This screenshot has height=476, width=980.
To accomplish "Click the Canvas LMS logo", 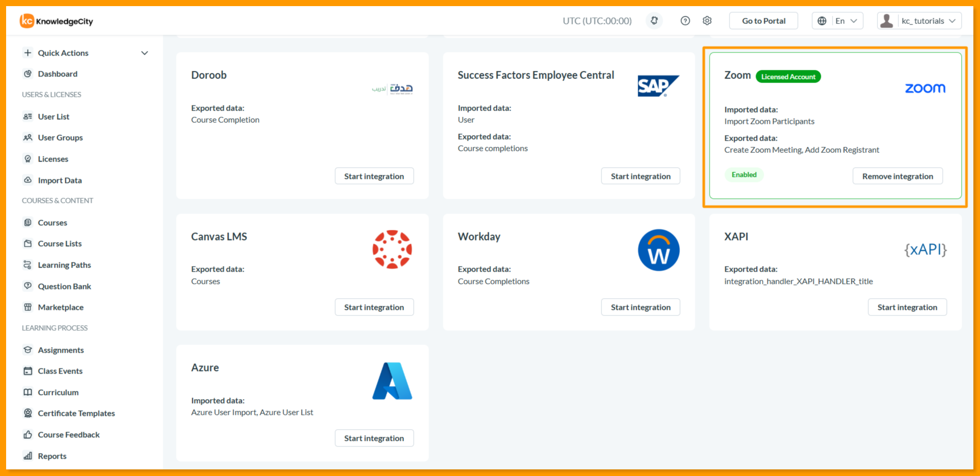I will point(392,249).
